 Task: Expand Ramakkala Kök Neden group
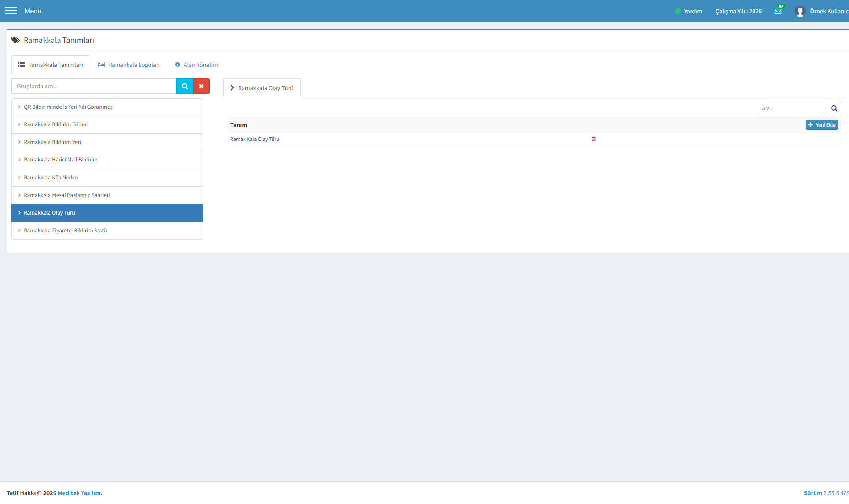107,178
